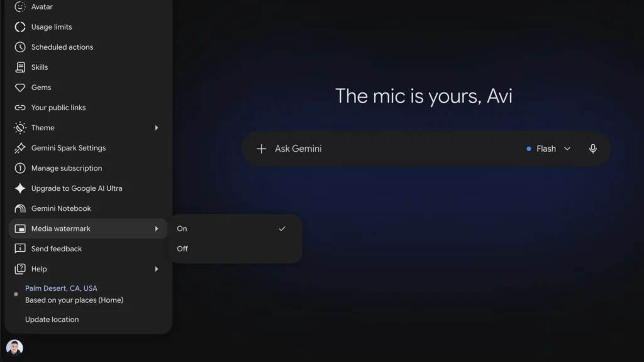
Task: Select Send feedback
Action: coord(88,249)
